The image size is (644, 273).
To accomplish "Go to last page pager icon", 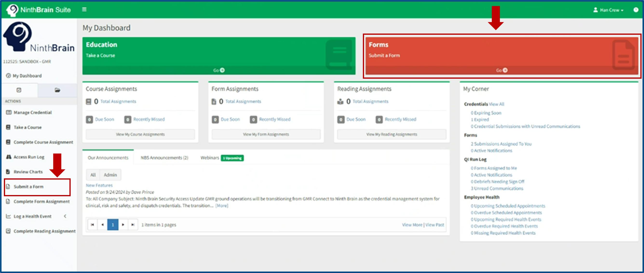I will click(133, 225).
